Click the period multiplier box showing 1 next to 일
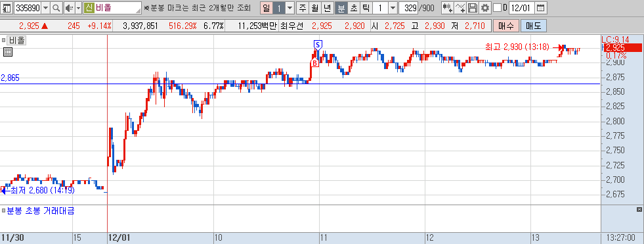Viewport: 644px width, 244px height. 279,7
